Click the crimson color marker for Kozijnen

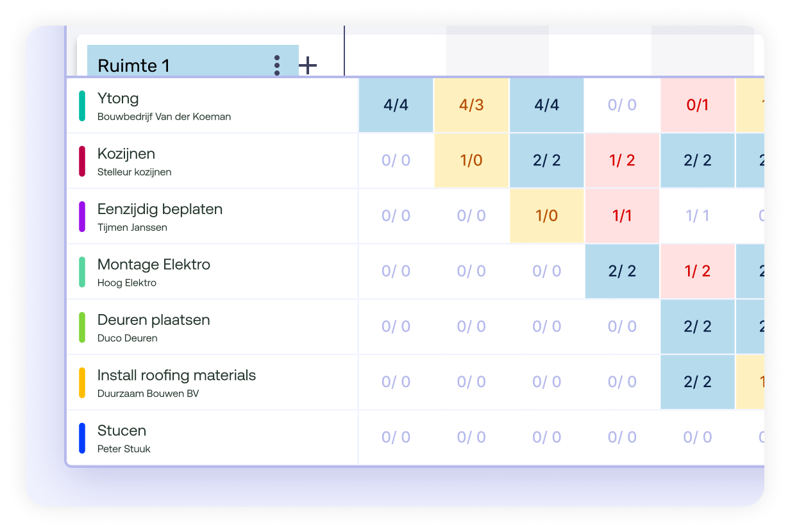coord(82,161)
